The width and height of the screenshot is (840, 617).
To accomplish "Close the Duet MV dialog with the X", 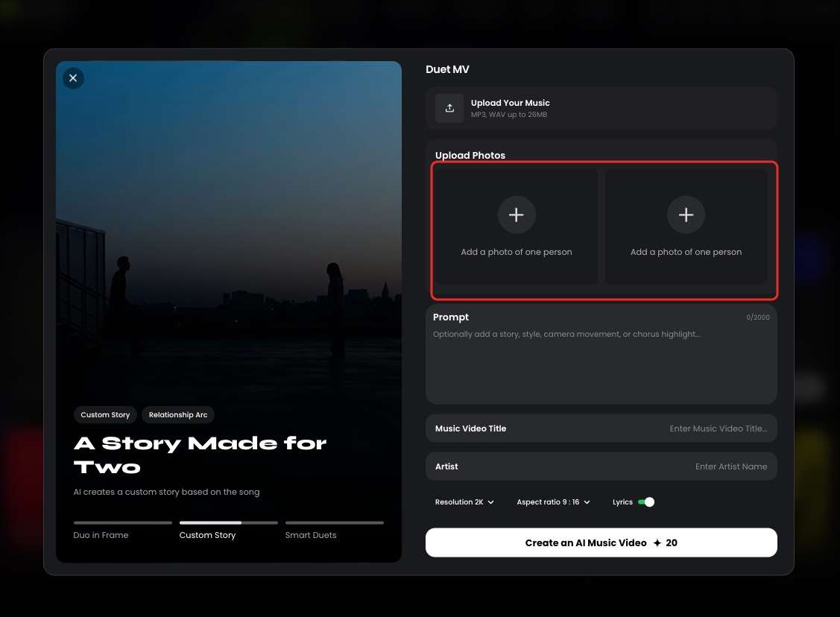I will pyautogui.click(x=73, y=78).
